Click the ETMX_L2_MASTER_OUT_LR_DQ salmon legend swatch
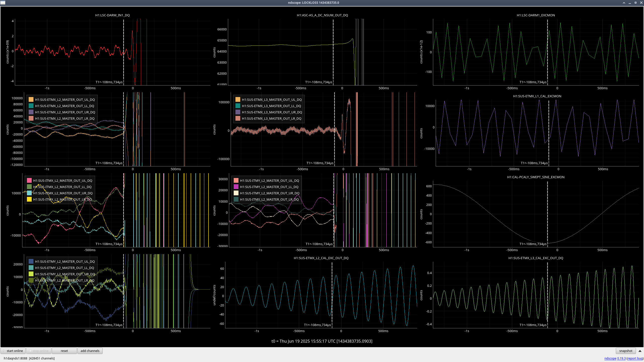 (31, 118)
